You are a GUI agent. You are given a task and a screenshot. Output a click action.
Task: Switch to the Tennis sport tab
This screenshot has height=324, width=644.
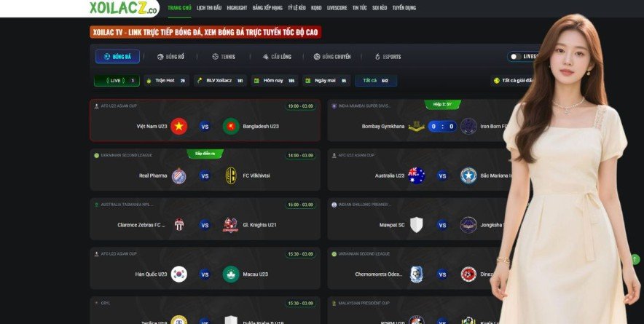click(x=224, y=57)
